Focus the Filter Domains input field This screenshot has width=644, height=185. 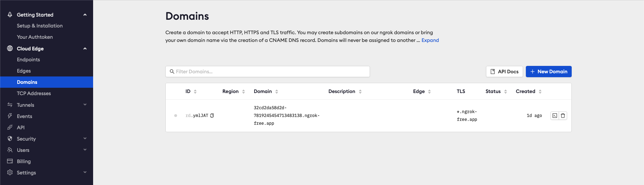pos(268,72)
